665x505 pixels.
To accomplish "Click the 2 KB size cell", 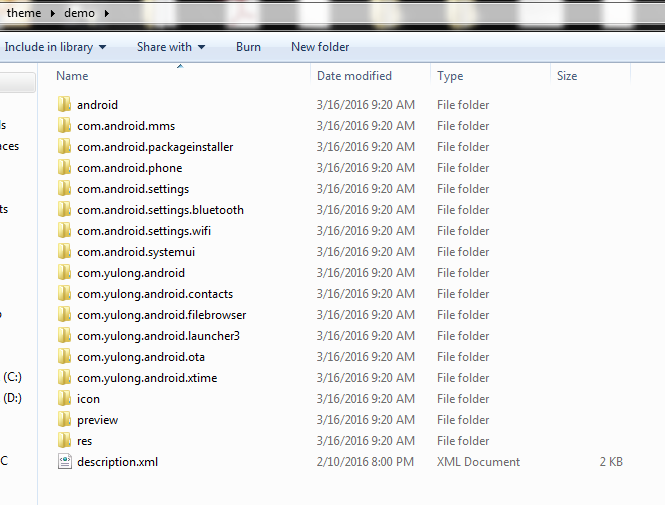I will 611,461.
